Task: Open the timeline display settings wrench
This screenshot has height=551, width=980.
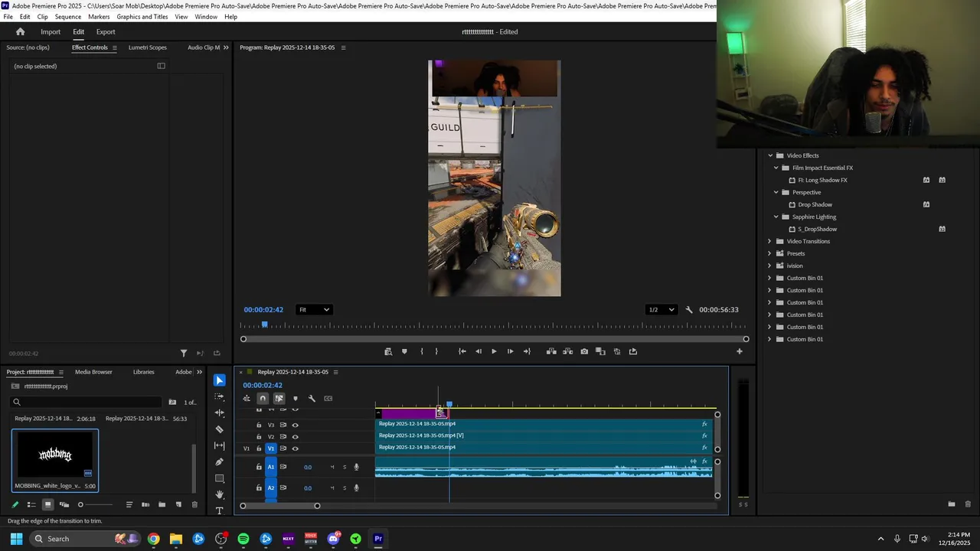Action: click(x=312, y=398)
